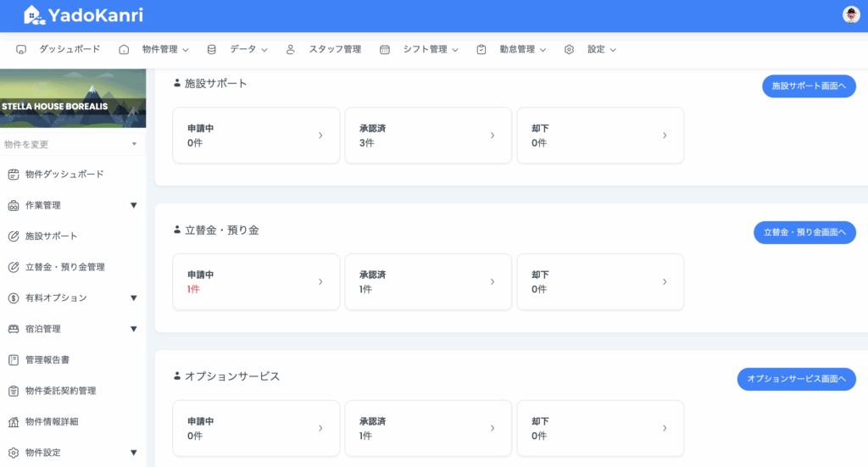The width and height of the screenshot is (868, 467).
Task: Click the 管理報告書 sidebar icon
Action: [13, 360]
